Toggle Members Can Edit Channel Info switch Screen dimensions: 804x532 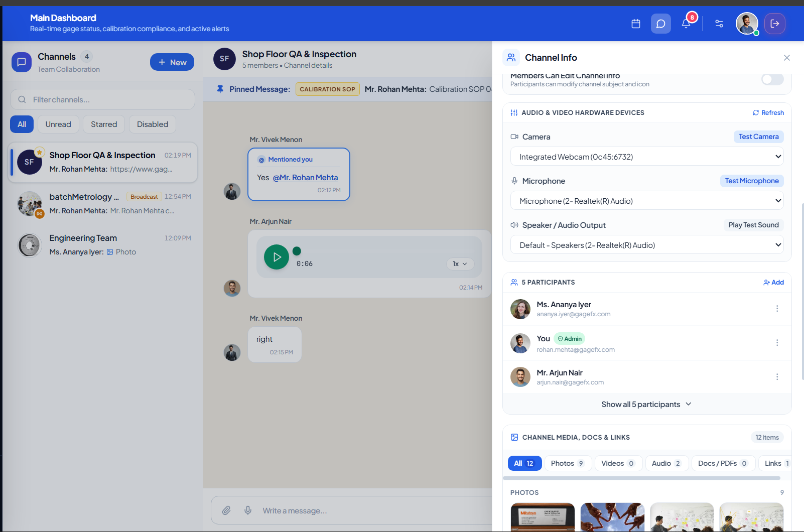click(772, 79)
